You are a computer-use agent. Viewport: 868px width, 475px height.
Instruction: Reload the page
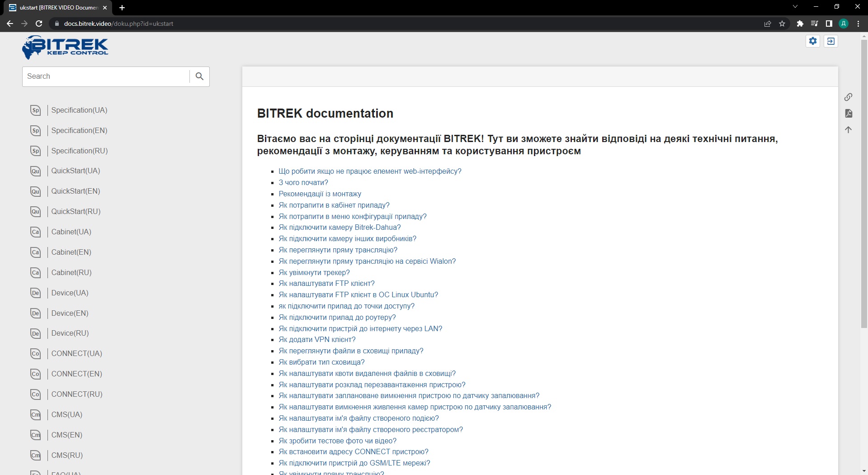(39, 24)
